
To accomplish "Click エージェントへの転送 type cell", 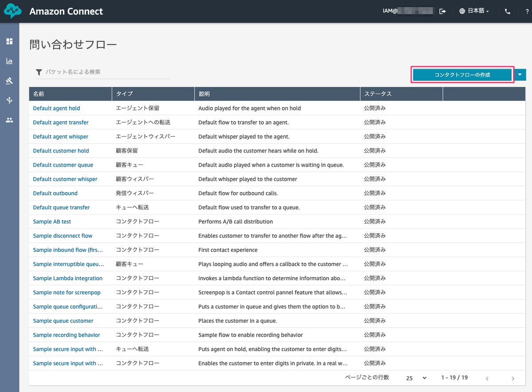I will click(143, 122).
